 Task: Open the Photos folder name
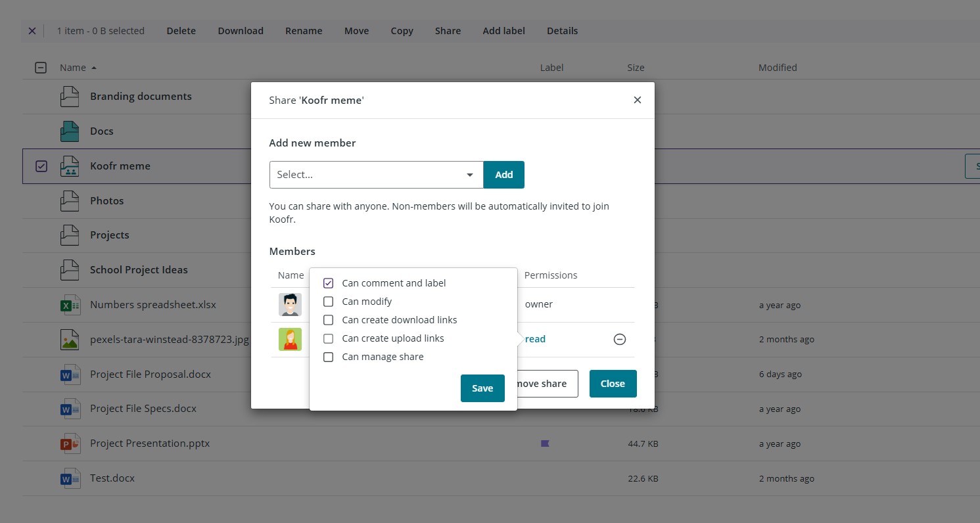click(107, 201)
